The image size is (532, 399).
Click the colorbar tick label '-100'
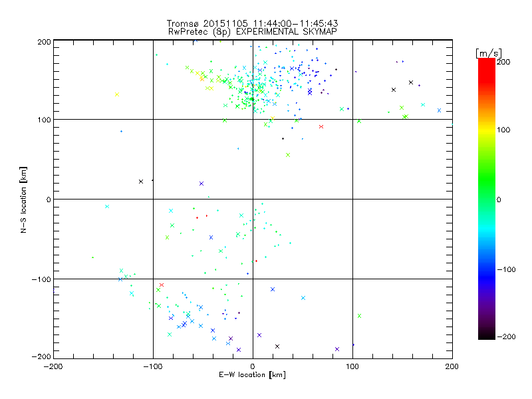pos(506,269)
